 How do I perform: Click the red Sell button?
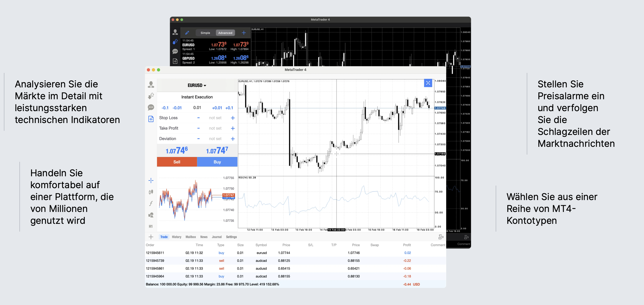pos(177,162)
